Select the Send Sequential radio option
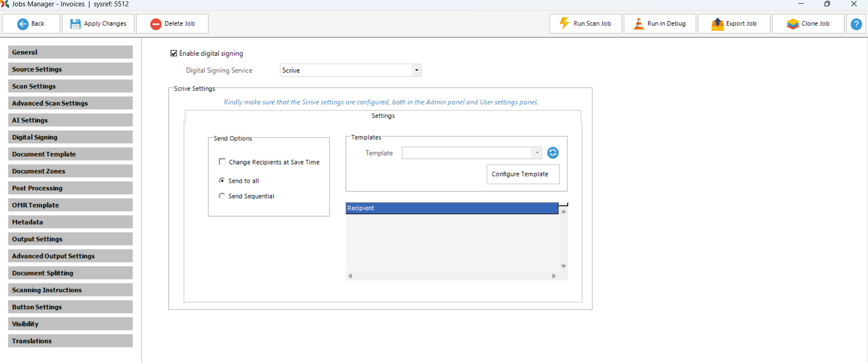The image size is (868, 363). tap(222, 196)
